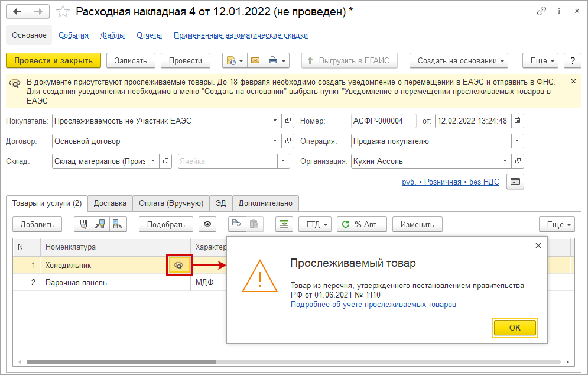This screenshot has width=588, height=375.
Task: Expand the Покупатель dropdown list
Action: 275,121
